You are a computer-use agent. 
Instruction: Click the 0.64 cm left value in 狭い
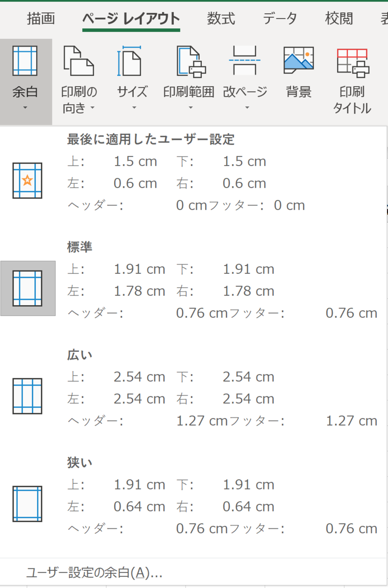(140, 507)
